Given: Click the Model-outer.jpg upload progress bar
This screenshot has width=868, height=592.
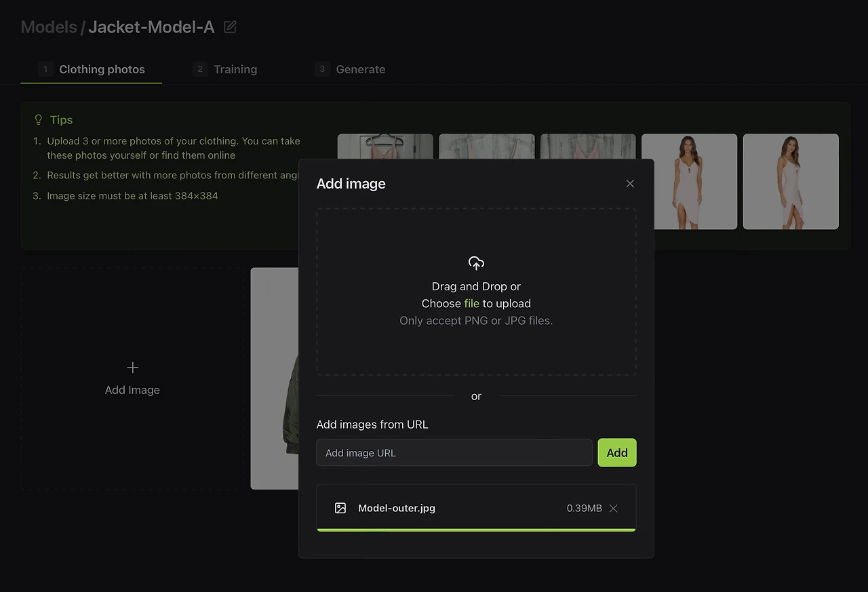Looking at the screenshot, I should pos(476,530).
